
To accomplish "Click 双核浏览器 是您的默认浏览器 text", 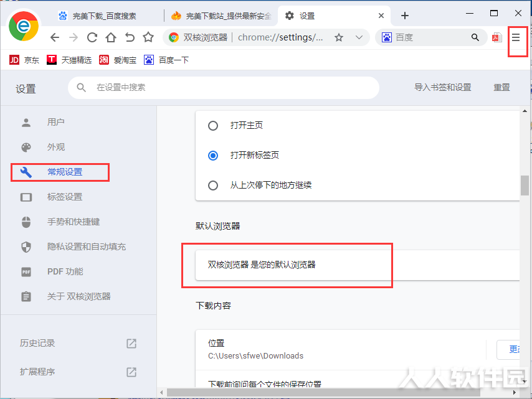I will point(262,265).
